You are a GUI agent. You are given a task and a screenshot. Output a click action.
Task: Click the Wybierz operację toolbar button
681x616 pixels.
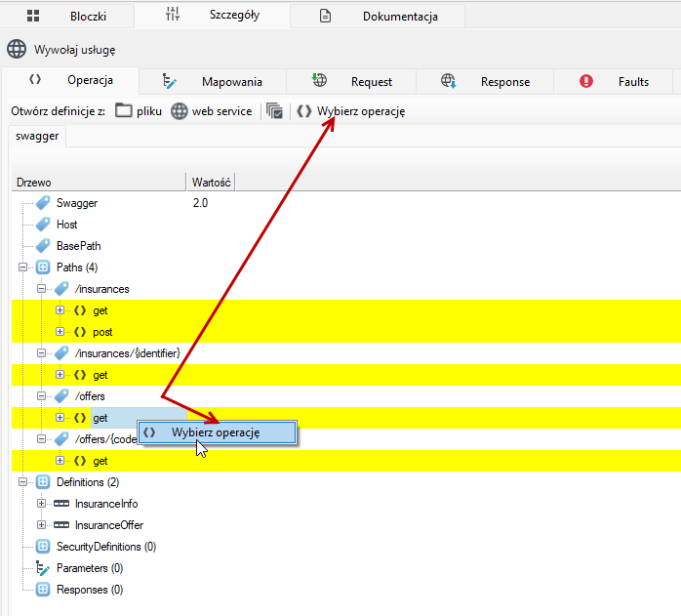tap(351, 111)
